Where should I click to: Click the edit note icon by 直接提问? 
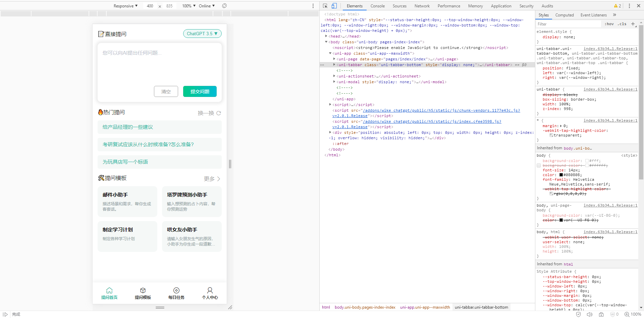(x=101, y=34)
